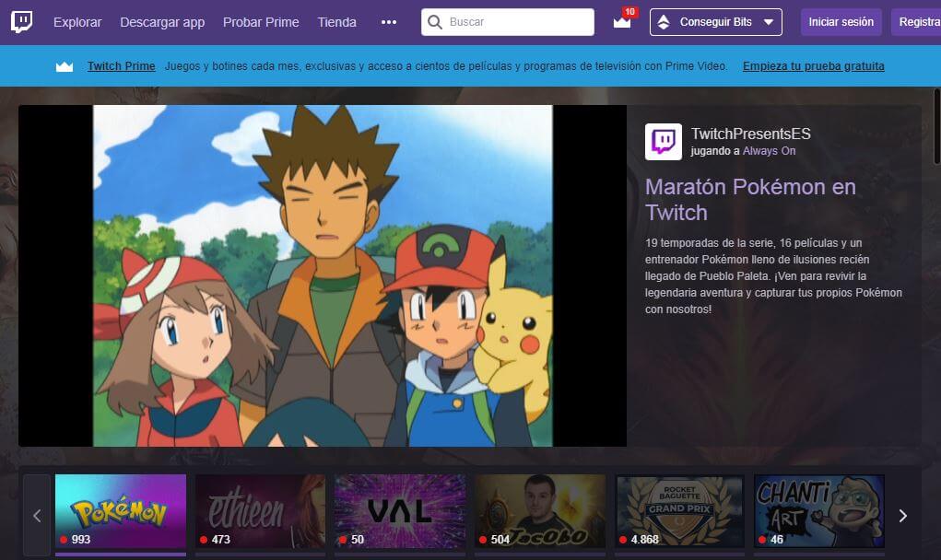
Task: Select Probar Prime in navigation
Action: [261, 22]
